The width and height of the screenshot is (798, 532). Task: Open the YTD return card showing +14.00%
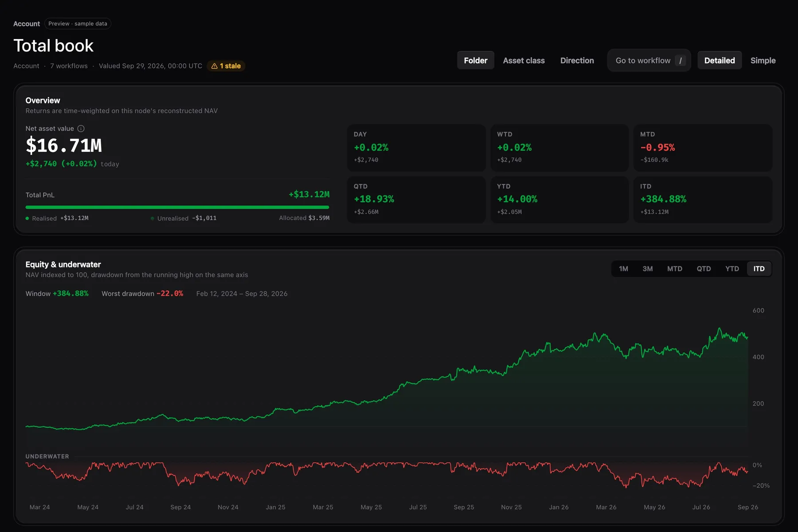coord(559,200)
